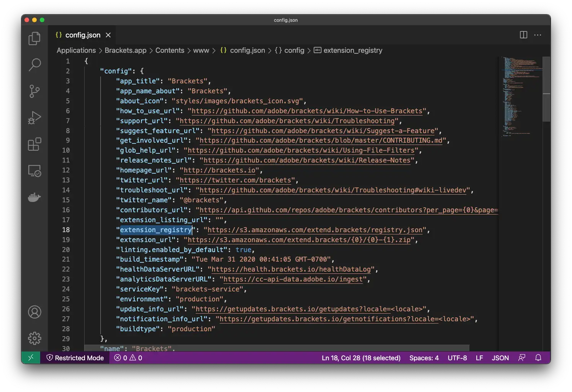This screenshot has width=572, height=392.
Task: Open the Manage gear menu
Action: click(34, 338)
